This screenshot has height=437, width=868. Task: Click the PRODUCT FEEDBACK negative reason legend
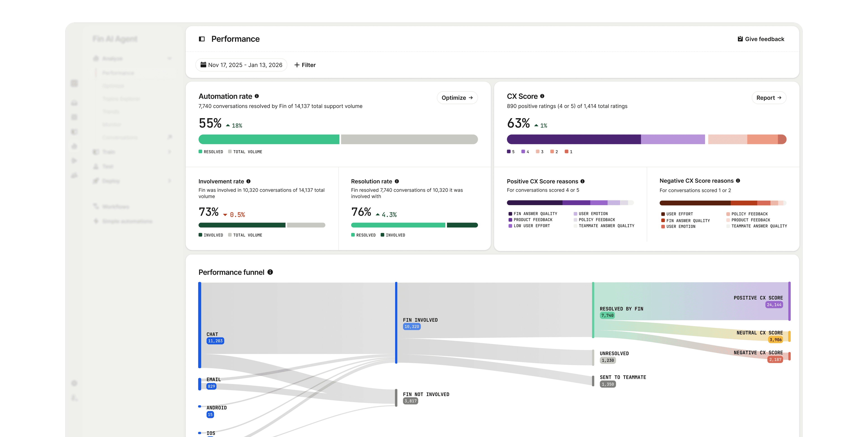pyautogui.click(x=748, y=220)
